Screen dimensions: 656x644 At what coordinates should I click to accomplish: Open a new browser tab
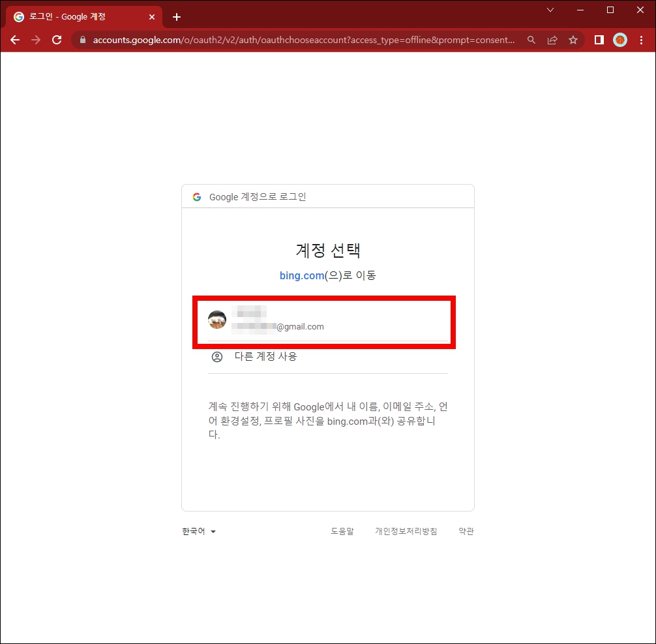[176, 16]
